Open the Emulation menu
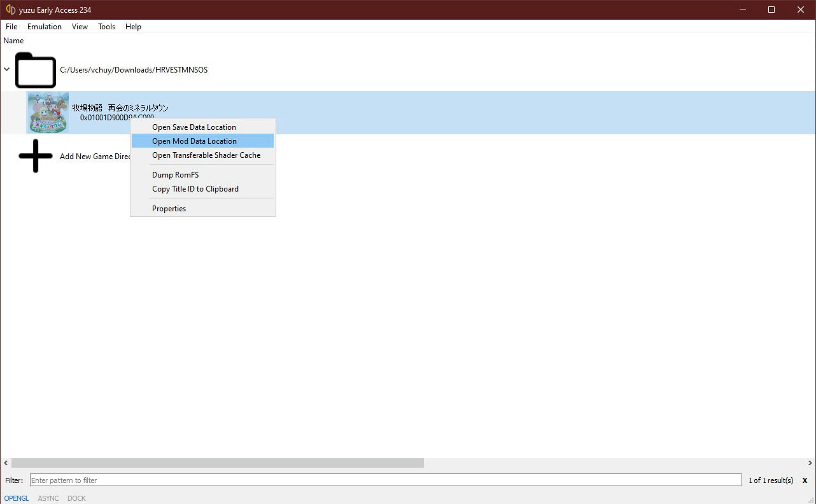This screenshot has height=504, width=816. 45,27
